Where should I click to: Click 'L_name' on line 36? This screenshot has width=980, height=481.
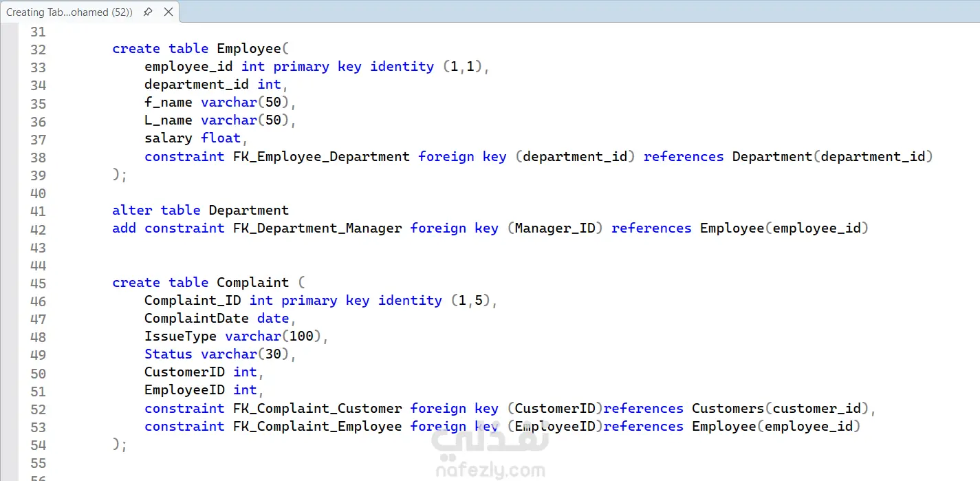pos(168,120)
